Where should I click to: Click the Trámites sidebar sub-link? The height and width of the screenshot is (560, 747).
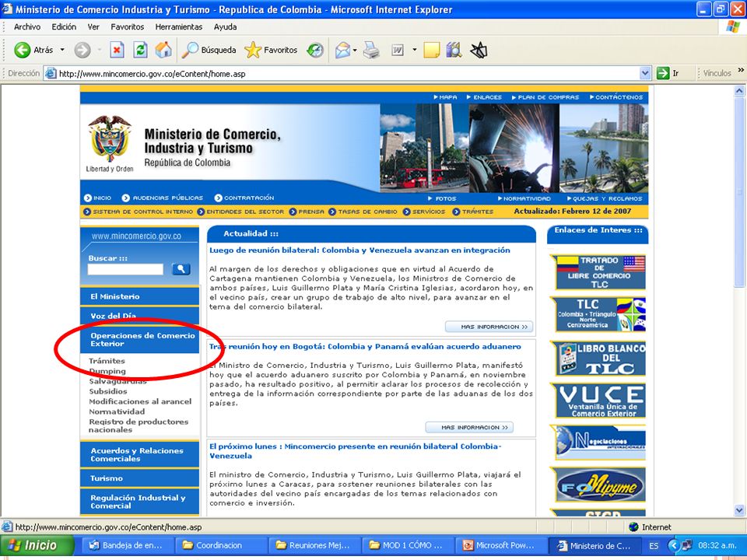(x=107, y=361)
